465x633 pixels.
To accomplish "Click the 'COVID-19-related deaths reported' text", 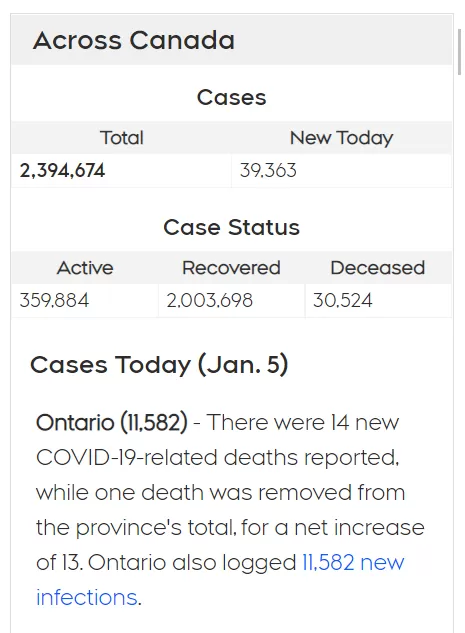I will pos(218,458).
